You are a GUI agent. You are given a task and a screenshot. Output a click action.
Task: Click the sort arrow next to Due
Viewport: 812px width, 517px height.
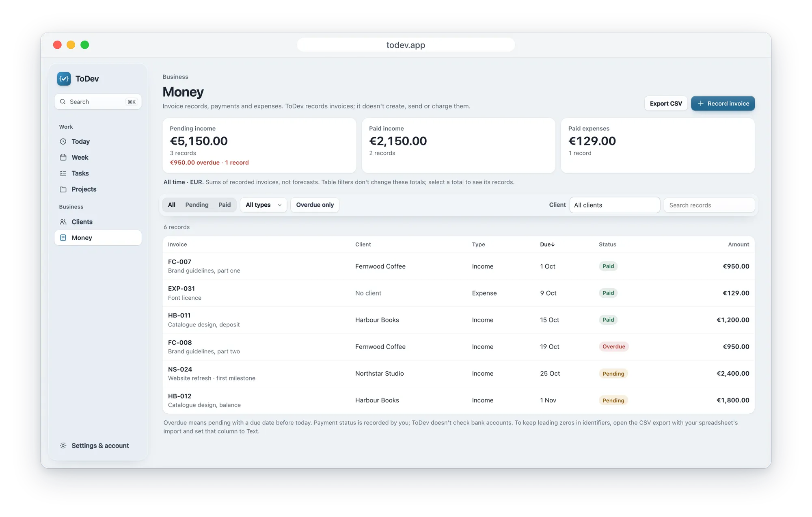[553, 244]
